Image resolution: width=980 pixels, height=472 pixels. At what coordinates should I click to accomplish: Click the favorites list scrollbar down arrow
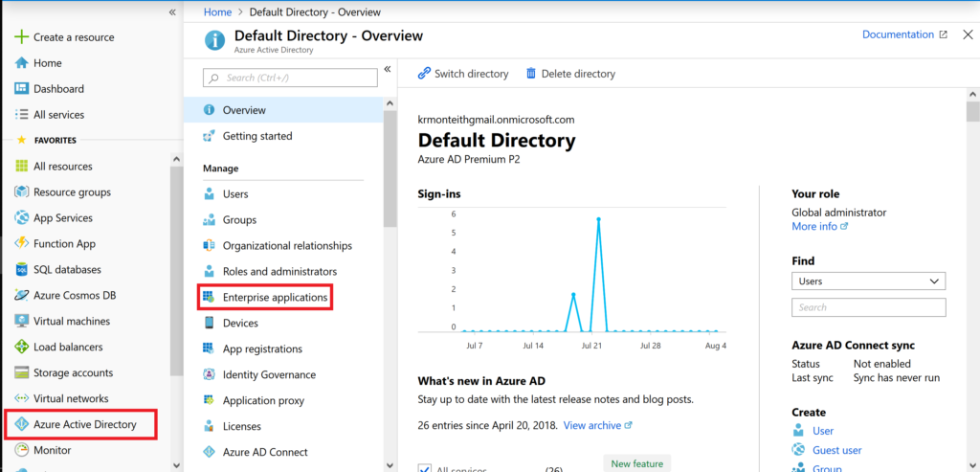[176, 464]
